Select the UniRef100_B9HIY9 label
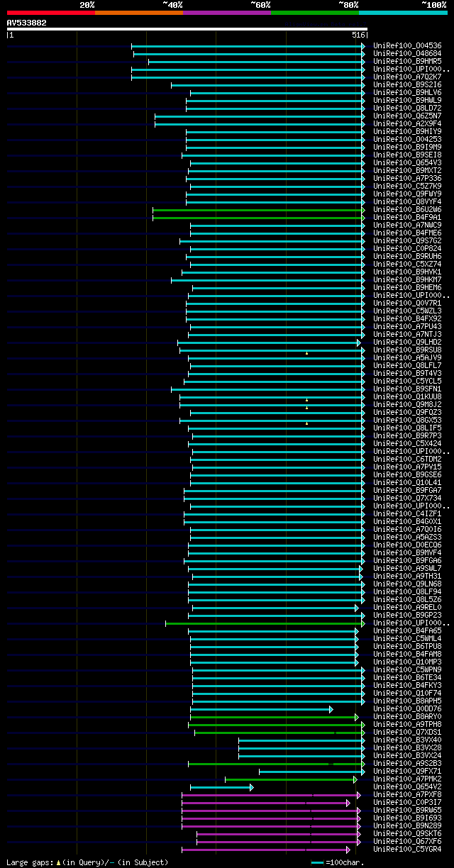This screenshot has height=868, width=454. tap(407, 132)
